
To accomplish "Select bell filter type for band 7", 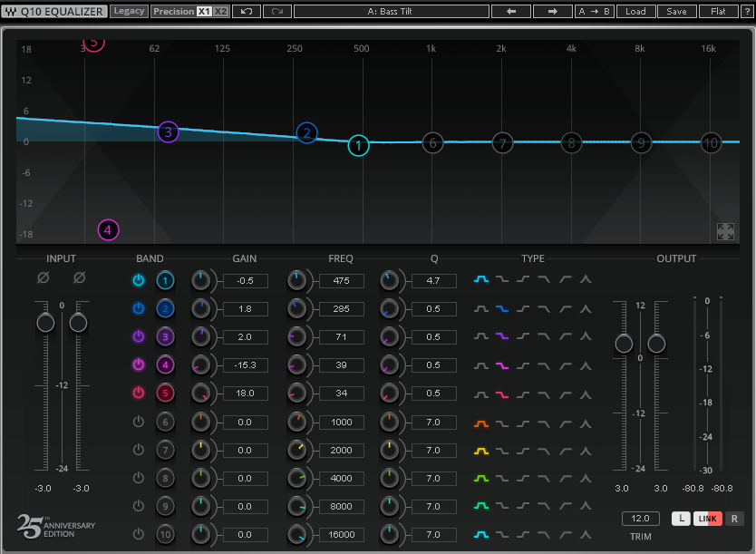I will point(481,451).
